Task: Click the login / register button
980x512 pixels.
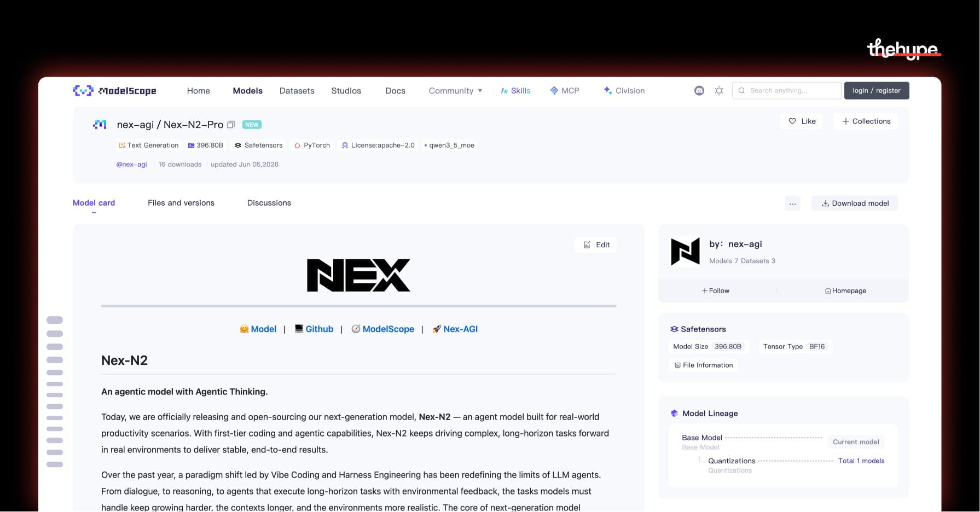Action: [877, 91]
